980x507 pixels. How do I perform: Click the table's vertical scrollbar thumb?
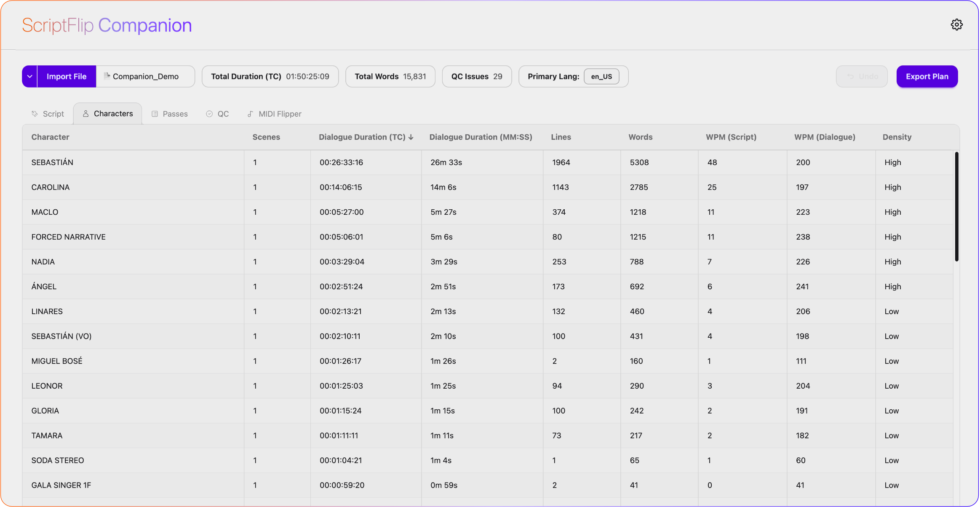956,206
